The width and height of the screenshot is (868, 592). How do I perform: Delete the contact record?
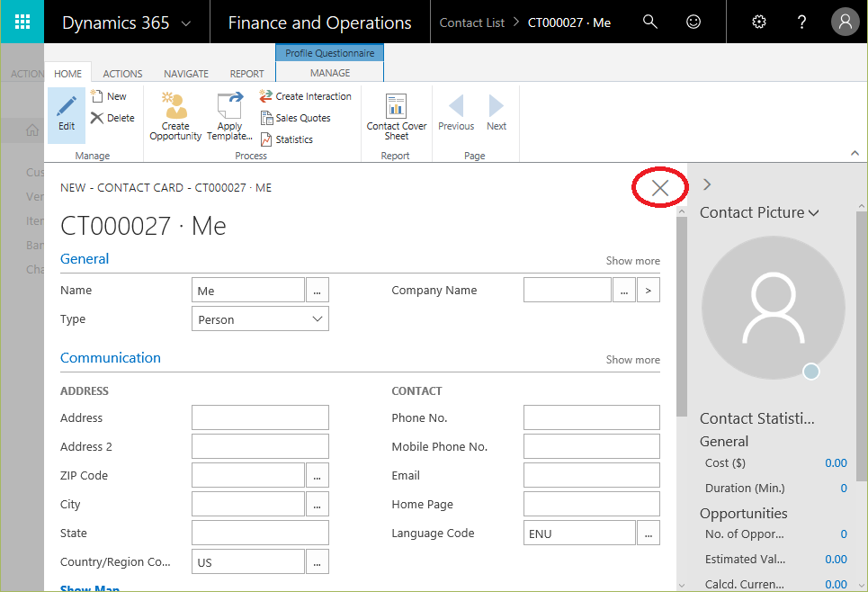click(113, 118)
